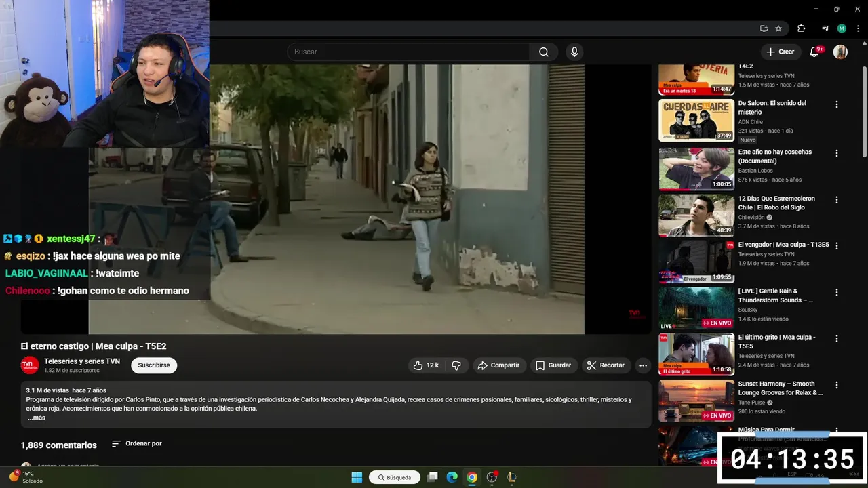
Task: Activate voice search microphone
Action: coord(574,52)
